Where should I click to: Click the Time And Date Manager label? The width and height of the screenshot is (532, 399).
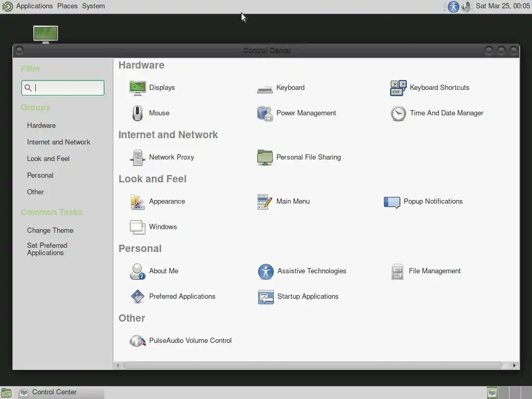[446, 113]
